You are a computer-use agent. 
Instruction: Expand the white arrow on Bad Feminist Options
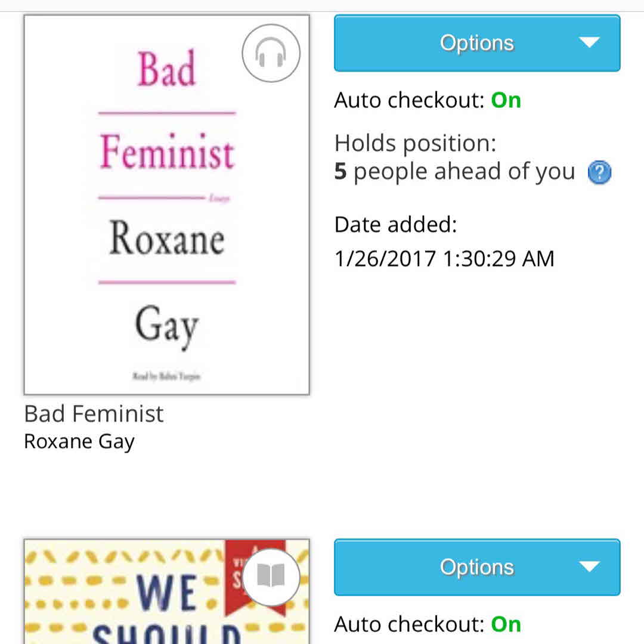589,43
